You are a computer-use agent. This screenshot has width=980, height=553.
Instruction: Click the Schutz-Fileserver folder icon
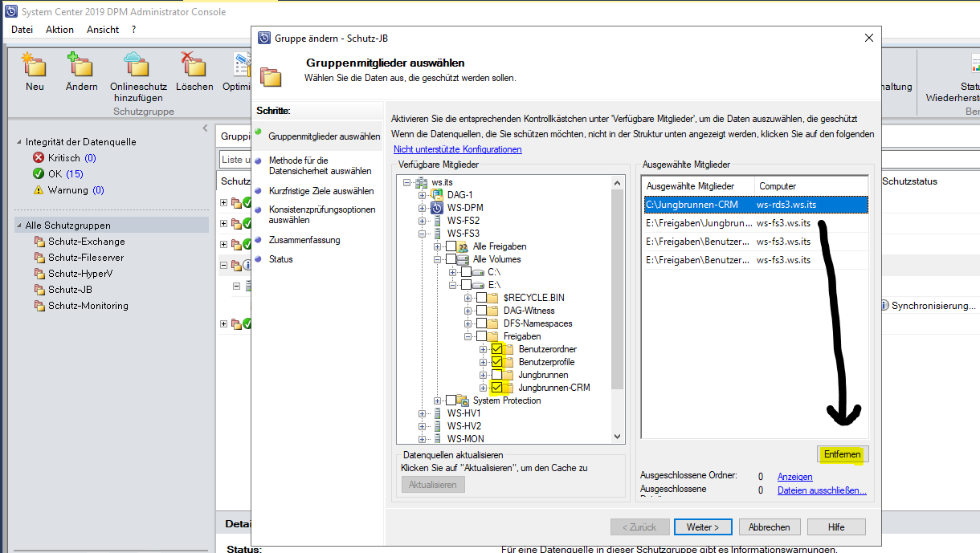point(39,258)
